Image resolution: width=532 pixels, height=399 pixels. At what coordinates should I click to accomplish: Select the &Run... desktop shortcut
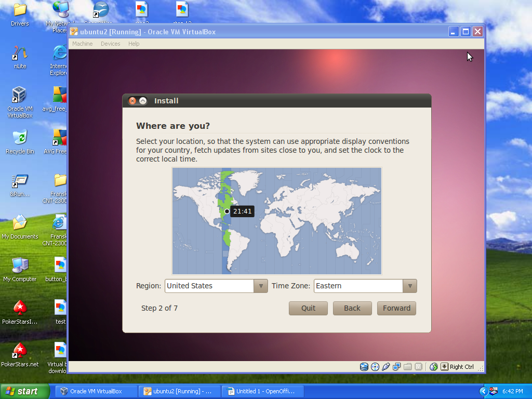point(20,185)
